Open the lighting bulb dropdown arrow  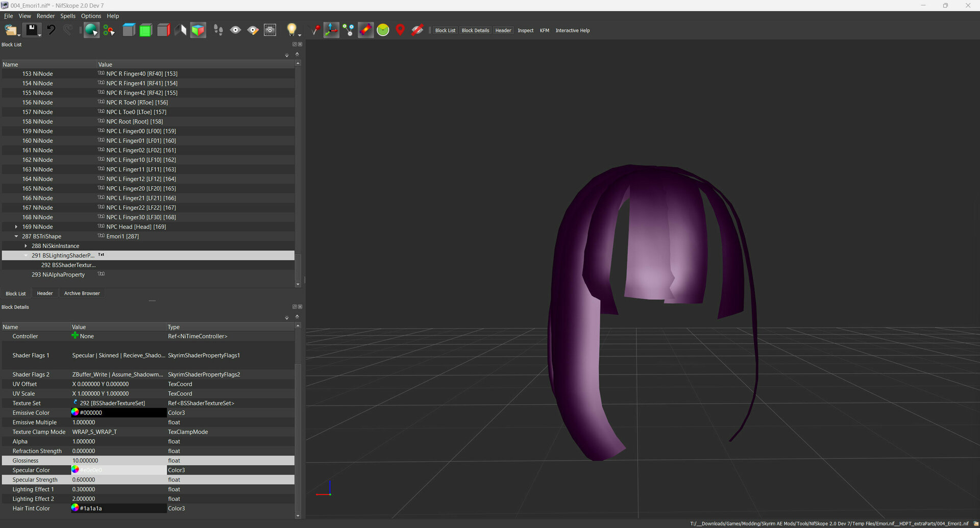300,35
